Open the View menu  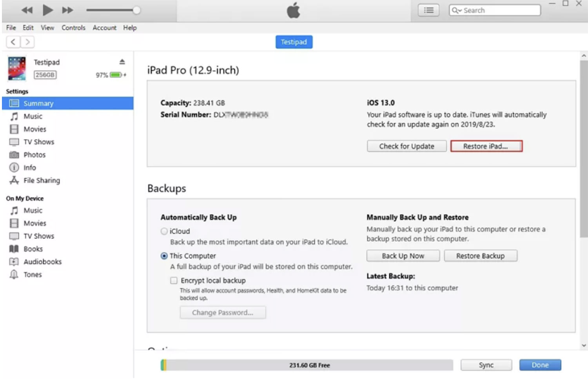point(47,27)
